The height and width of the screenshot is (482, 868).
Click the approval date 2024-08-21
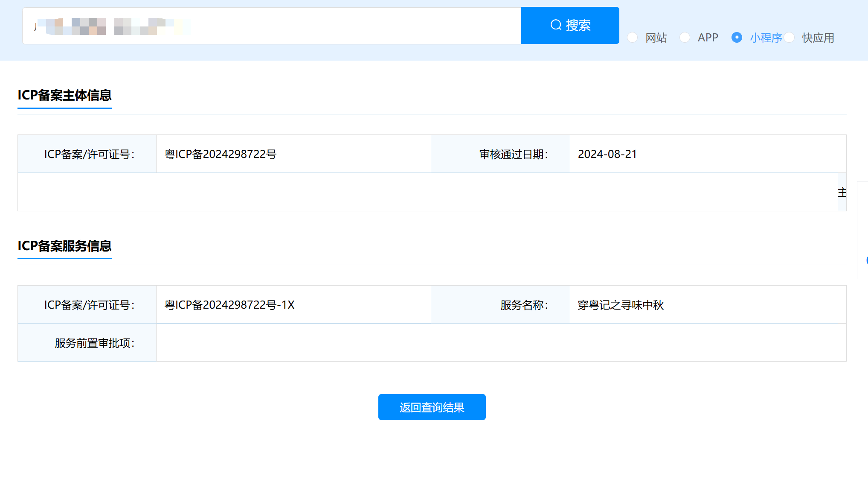607,154
